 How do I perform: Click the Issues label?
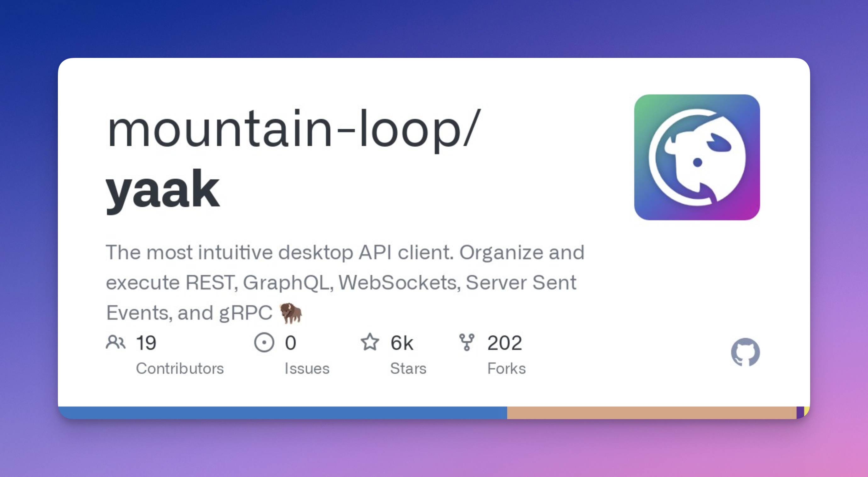[307, 368]
